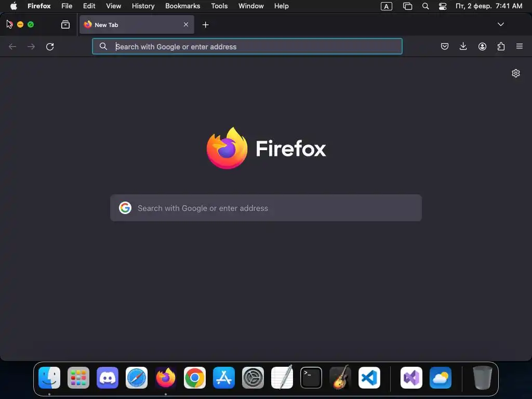The width and height of the screenshot is (532, 399).
Task: Launch Terminal from the Dock
Action: (x=311, y=378)
